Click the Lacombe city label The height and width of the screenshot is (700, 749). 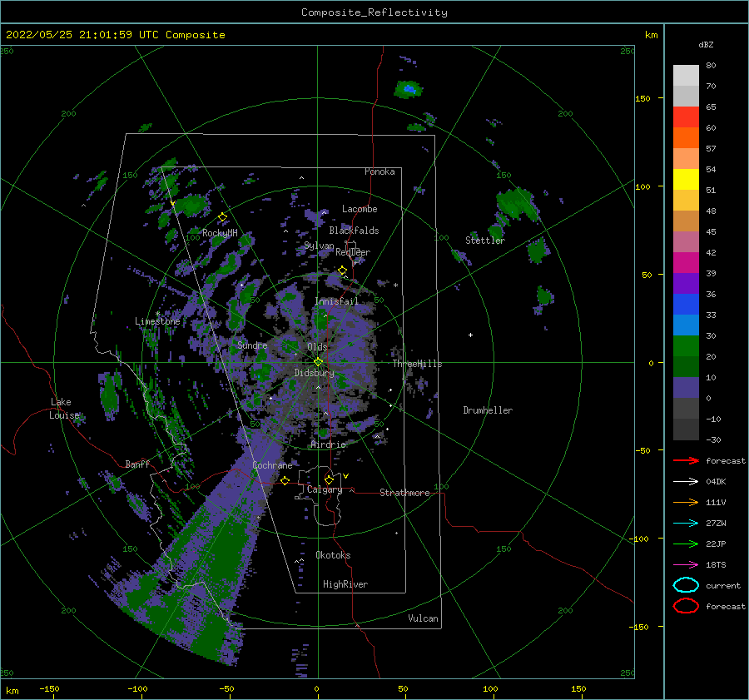[360, 209]
